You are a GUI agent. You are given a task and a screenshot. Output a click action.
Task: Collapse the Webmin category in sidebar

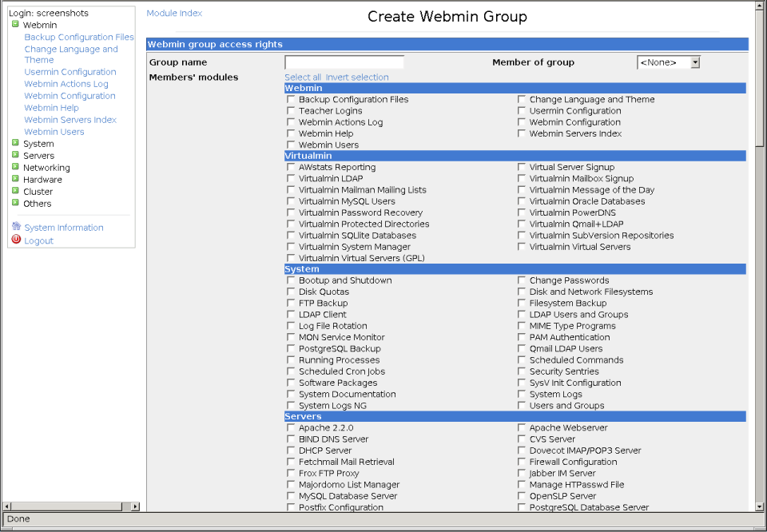point(15,24)
